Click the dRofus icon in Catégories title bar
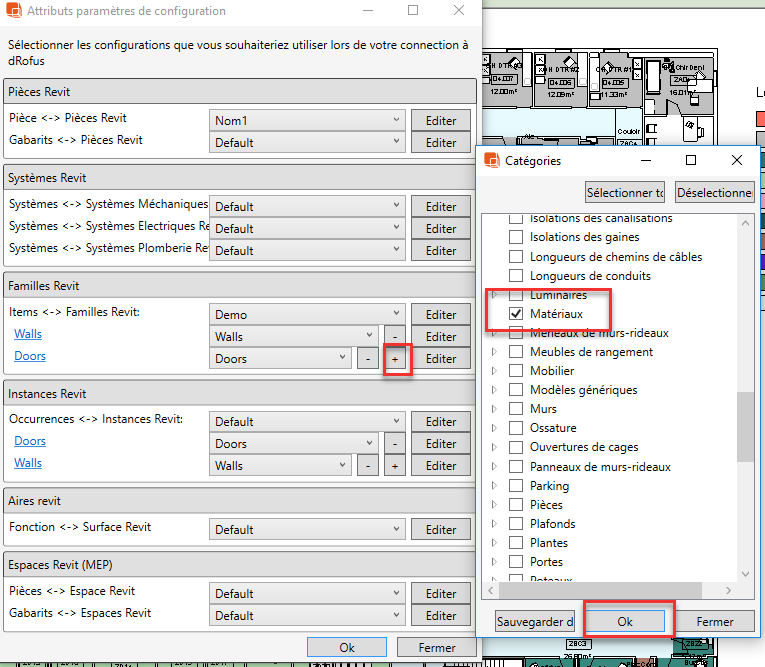765x667 pixels. [491, 160]
